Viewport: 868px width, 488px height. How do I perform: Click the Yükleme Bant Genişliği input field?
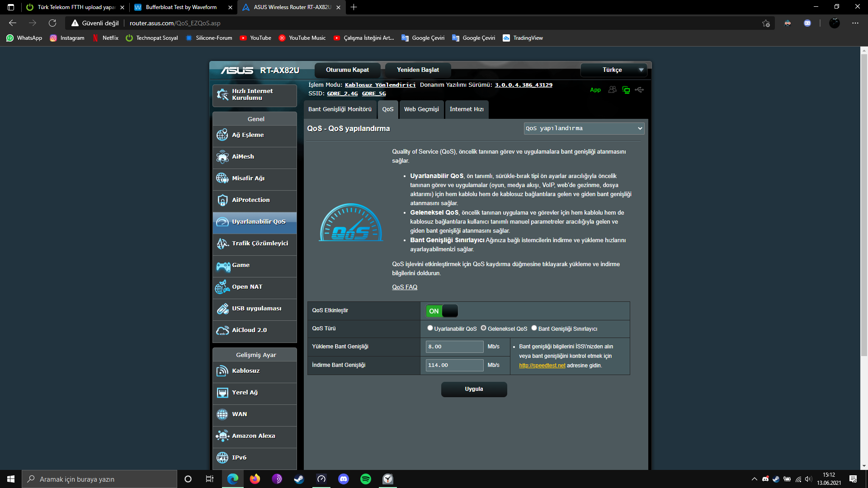454,347
